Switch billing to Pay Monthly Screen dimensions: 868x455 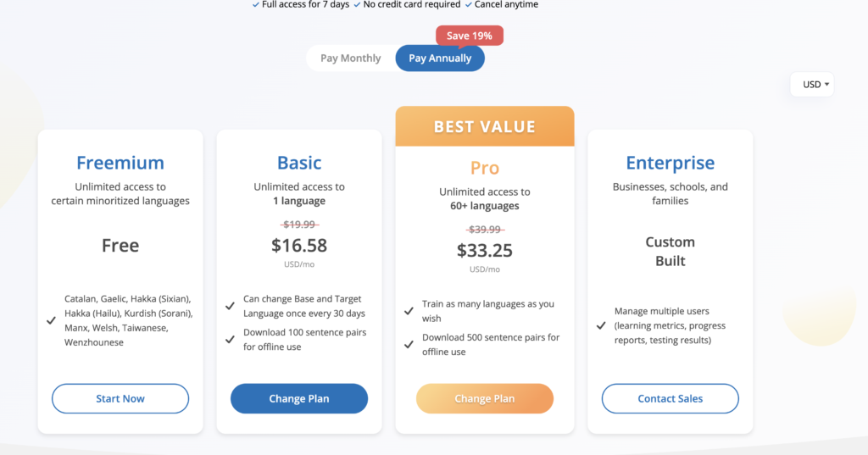(350, 58)
